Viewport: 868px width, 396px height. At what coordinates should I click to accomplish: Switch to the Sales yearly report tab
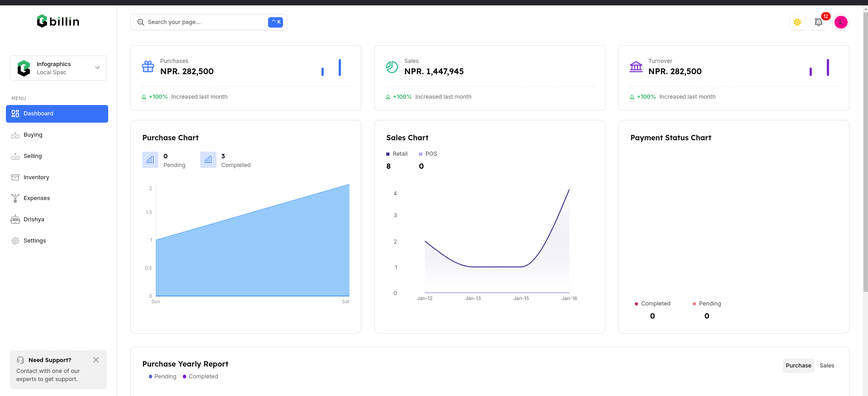pyautogui.click(x=826, y=366)
